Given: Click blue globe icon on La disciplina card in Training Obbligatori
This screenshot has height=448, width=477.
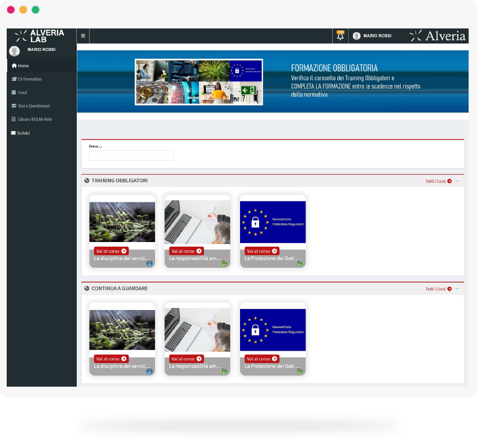Looking at the screenshot, I should click(149, 264).
